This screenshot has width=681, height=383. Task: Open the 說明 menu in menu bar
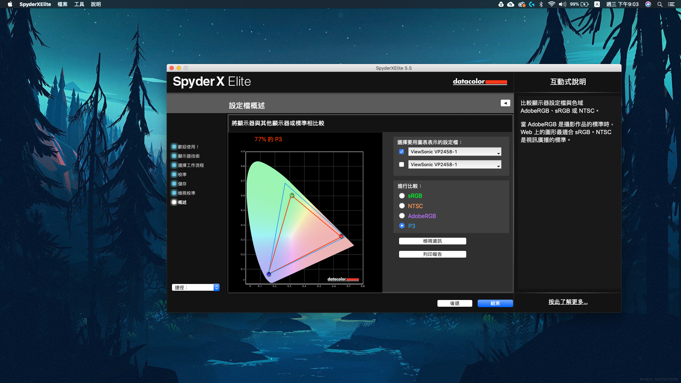coord(96,4)
